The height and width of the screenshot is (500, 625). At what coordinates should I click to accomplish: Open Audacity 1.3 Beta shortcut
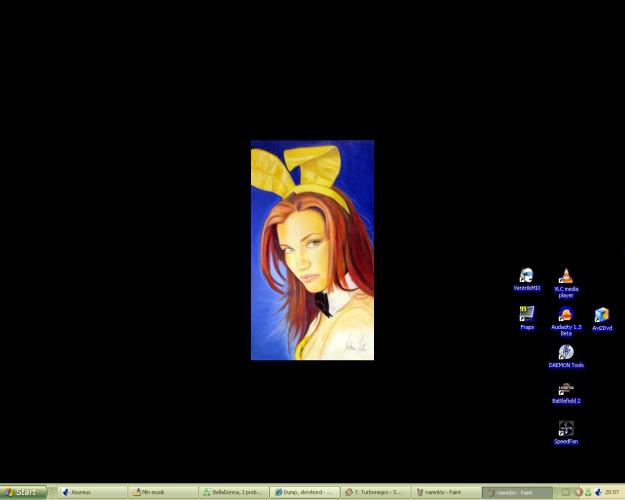coord(566,321)
